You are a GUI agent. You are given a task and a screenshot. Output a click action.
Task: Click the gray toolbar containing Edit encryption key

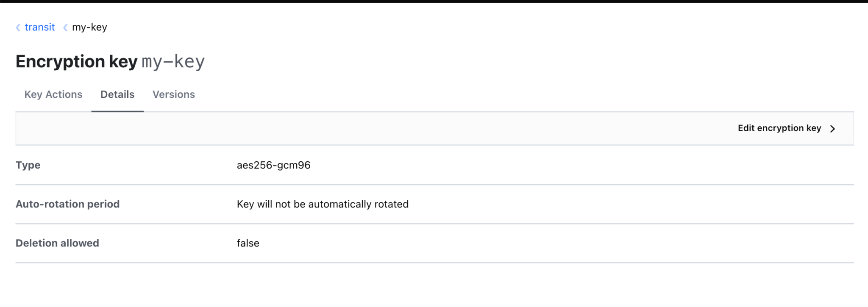(434, 128)
